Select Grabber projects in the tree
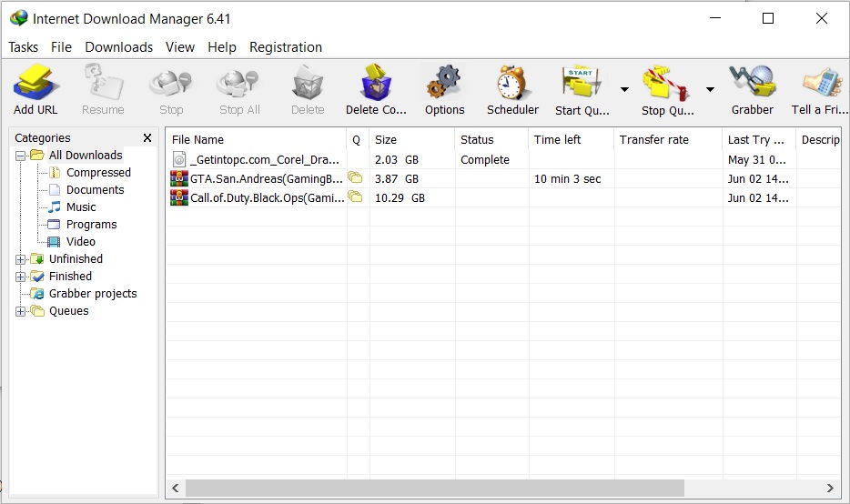Screen dimensions: 850x504 pyautogui.click(x=93, y=294)
